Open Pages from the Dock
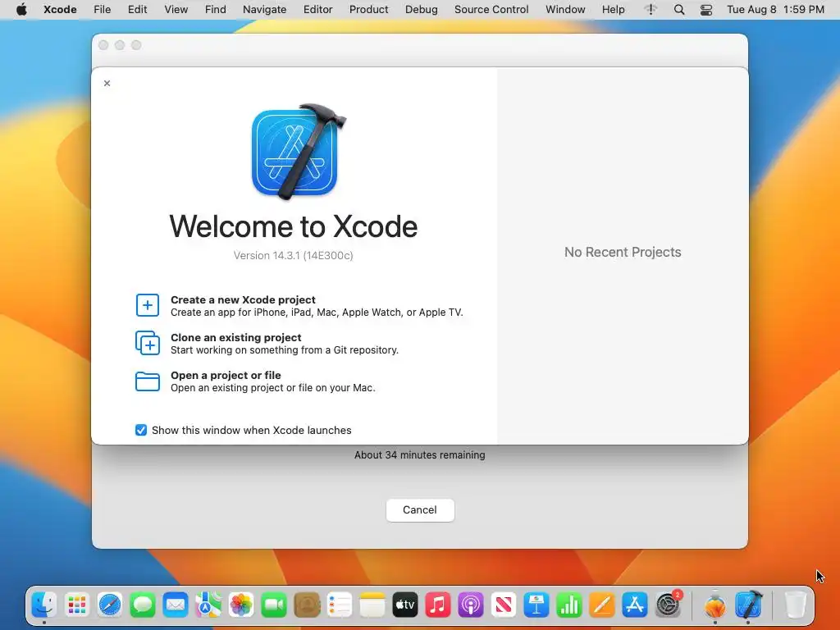The height and width of the screenshot is (630, 840). [601, 605]
